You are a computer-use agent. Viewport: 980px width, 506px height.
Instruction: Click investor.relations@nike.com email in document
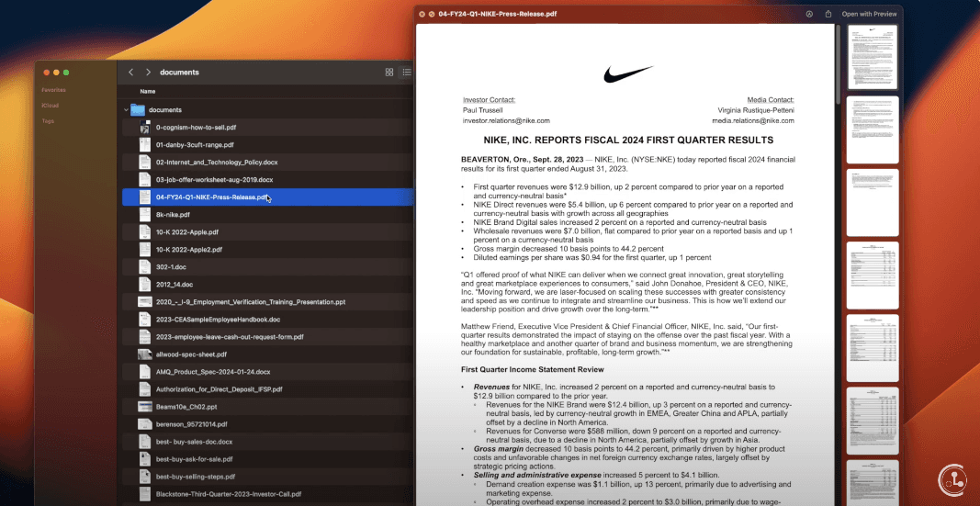(x=506, y=120)
